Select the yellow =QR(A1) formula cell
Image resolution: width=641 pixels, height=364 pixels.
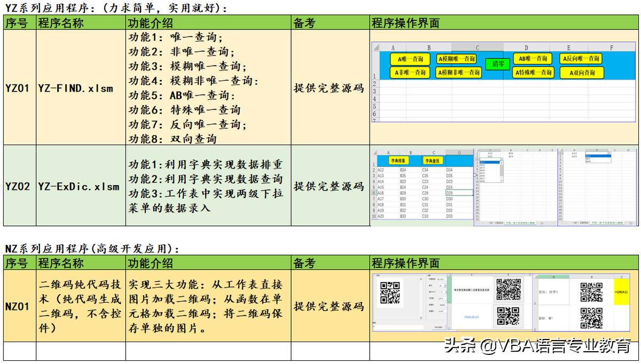621,291
